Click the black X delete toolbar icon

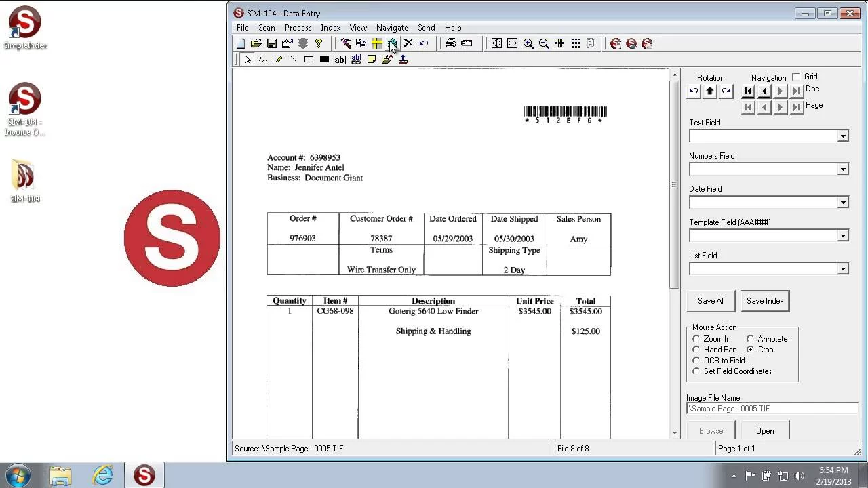[408, 43]
